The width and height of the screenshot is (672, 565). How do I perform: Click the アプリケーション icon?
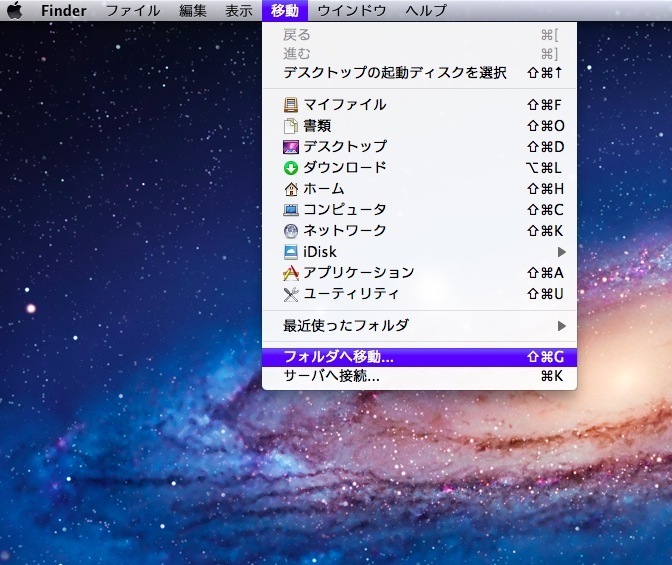[x=291, y=273]
